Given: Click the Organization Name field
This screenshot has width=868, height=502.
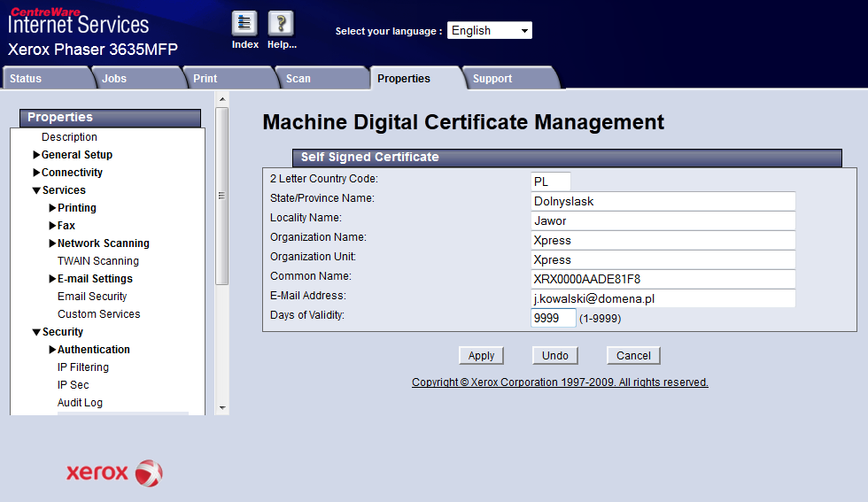Looking at the screenshot, I should (x=663, y=240).
